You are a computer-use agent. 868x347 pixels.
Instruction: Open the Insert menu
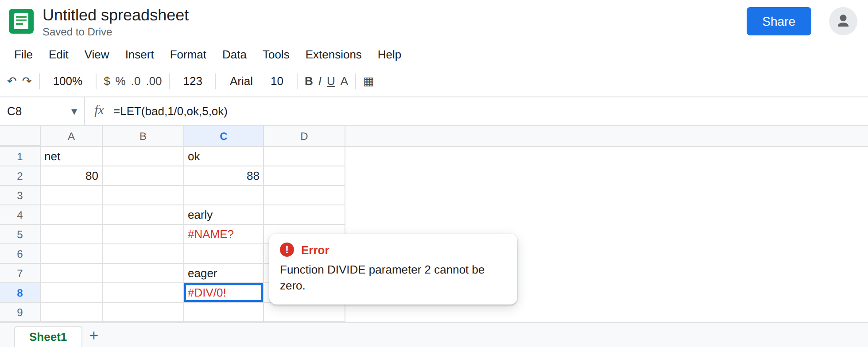[x=139, y=54]
